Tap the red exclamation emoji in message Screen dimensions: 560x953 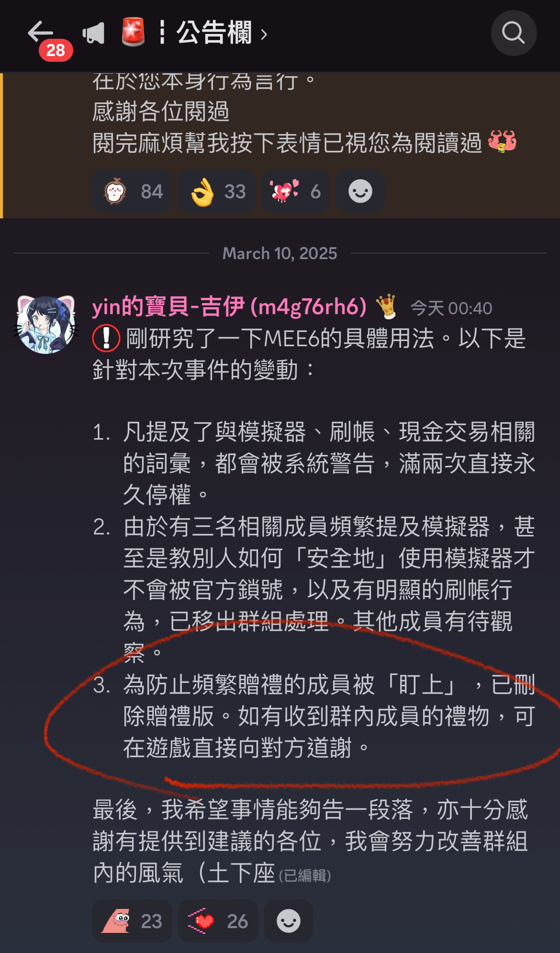click(x=106, y=338)
